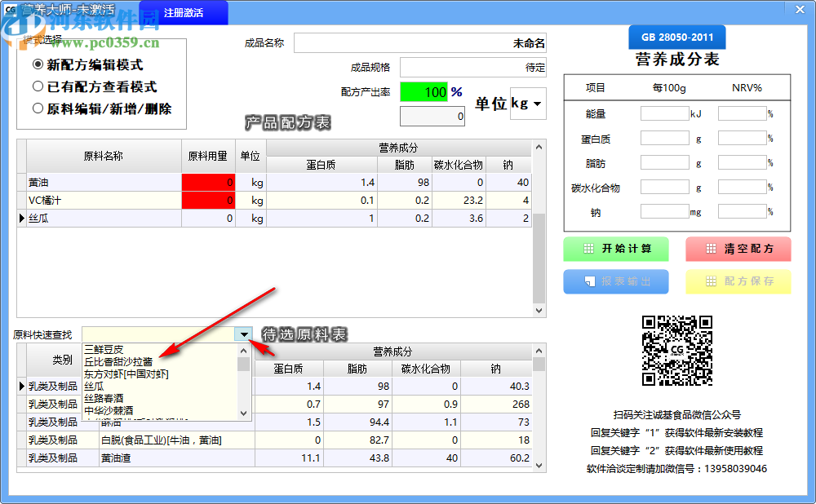Click row selector arrow for 丝瓜
816x504 pixels.
(22, 219)
